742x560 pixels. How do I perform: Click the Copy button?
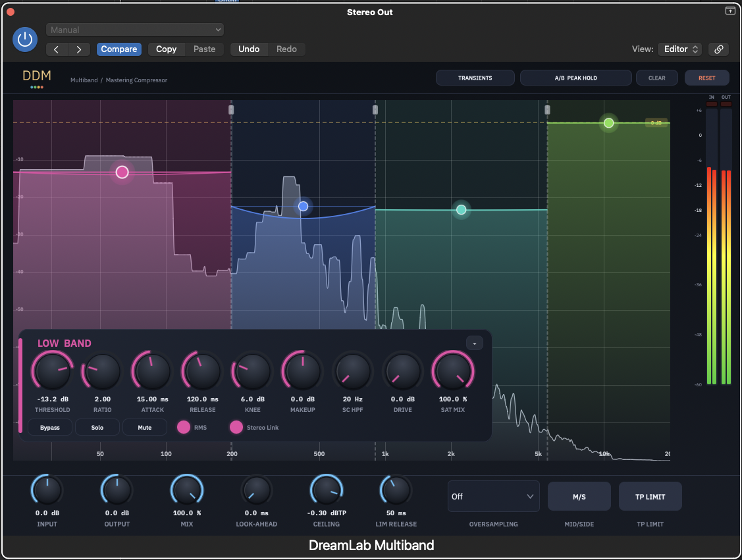[x=166, y=49]
